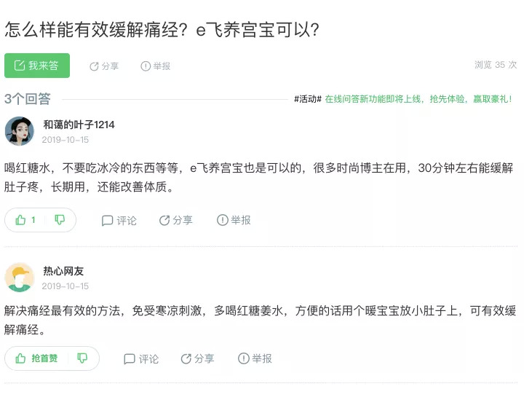Viewport: 532px width, 397px height.
Task: Open comments on 和蔼的叶子1214's answer
Action: coord(119,220)
